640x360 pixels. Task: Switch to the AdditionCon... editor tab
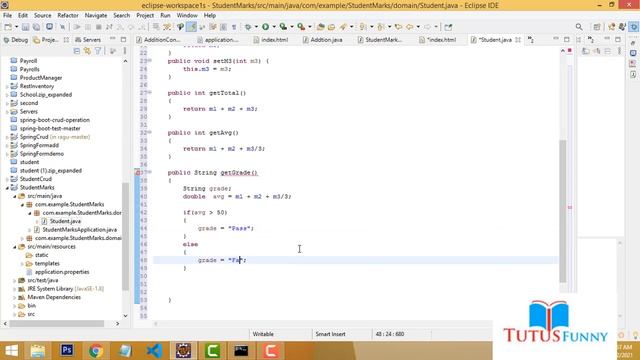click(158, 40)
